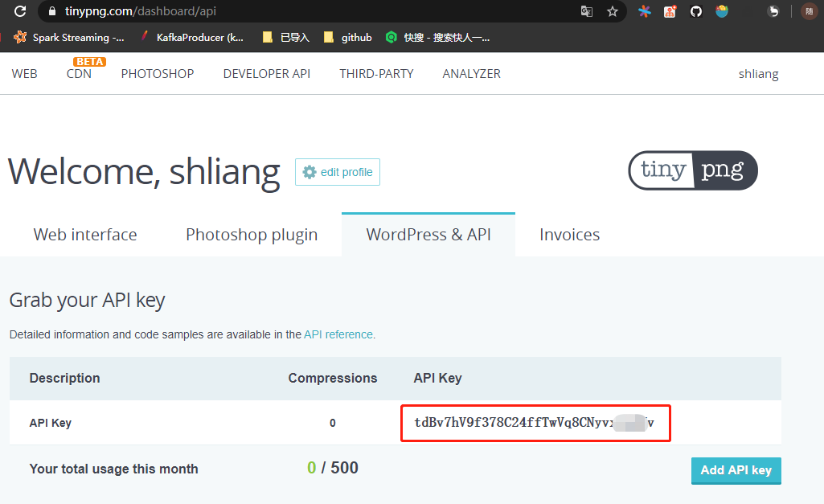Image resolution: width=824 pixels, height=504 pixels.
Task: Click the browser profile avatar icon
Action: tap(810, 12)
